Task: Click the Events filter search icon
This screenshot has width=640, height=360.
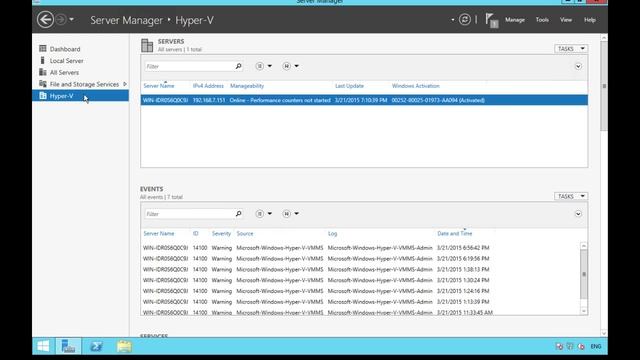Action: (238, 214)
